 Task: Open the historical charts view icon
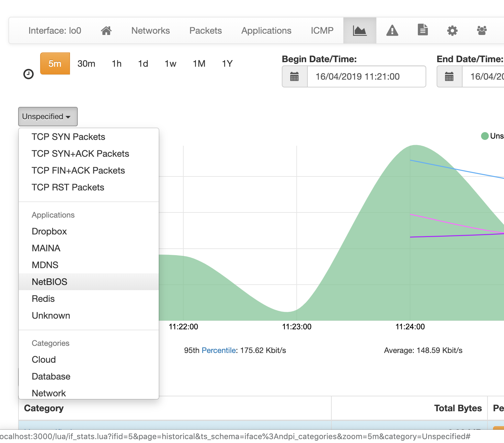[360, 30]
